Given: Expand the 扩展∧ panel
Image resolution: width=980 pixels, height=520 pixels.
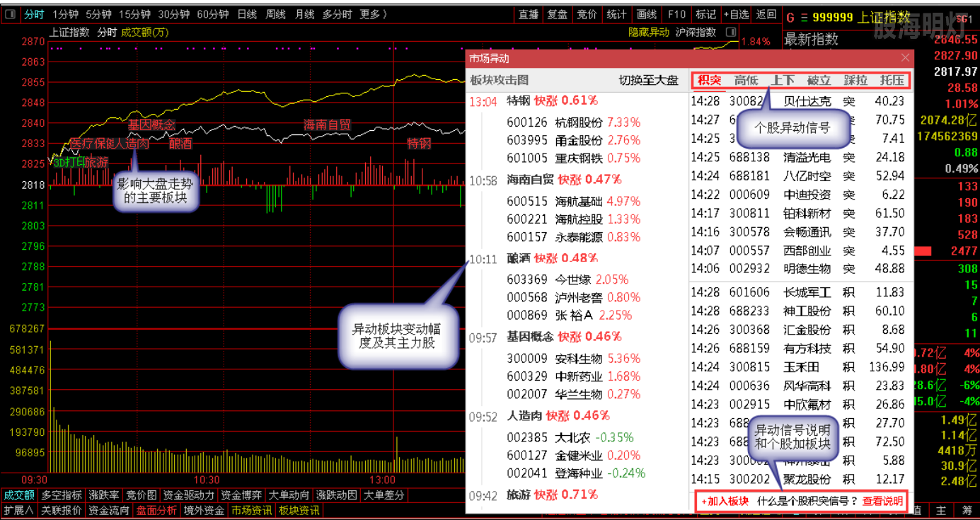Looking at the screenshot, I should 18,510.
